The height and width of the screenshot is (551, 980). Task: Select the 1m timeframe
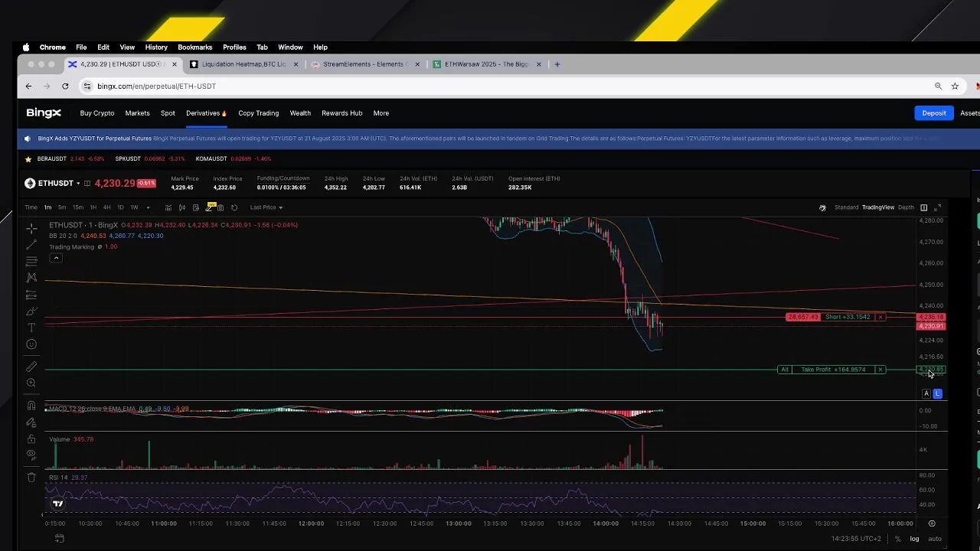click(47, 207)
